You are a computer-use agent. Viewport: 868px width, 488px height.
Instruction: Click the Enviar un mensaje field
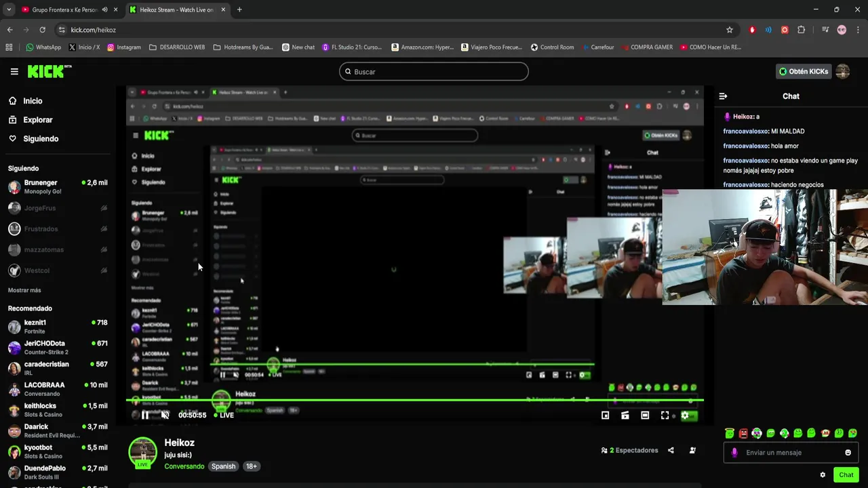791,453
